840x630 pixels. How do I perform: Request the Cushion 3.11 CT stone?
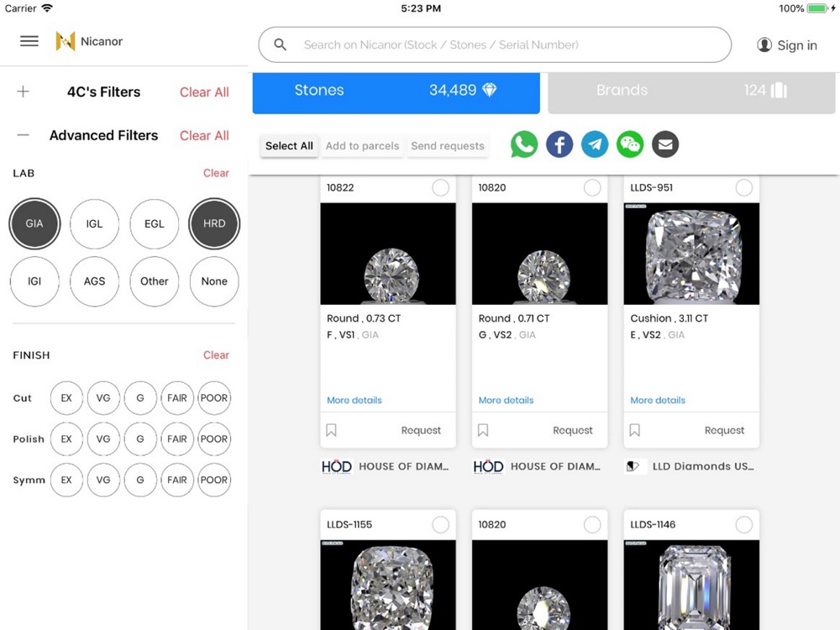pos(724,430)
